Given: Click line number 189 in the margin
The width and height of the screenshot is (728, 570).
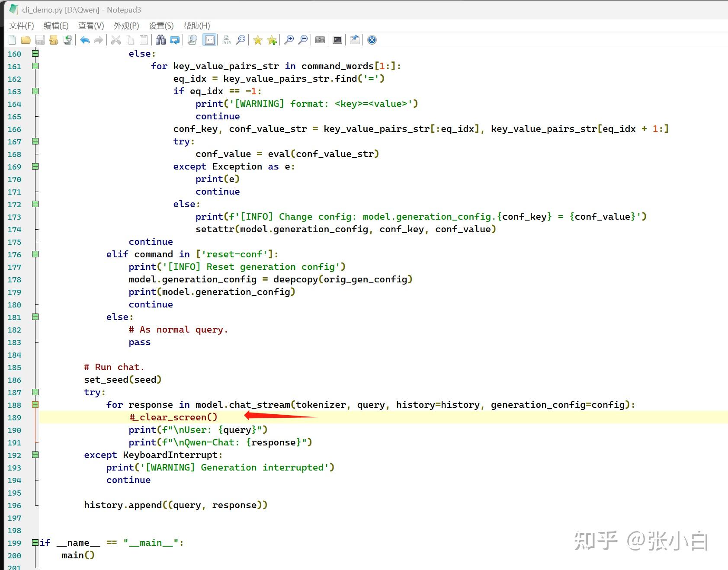Looking at the screenshot, I should coord(14,417).
